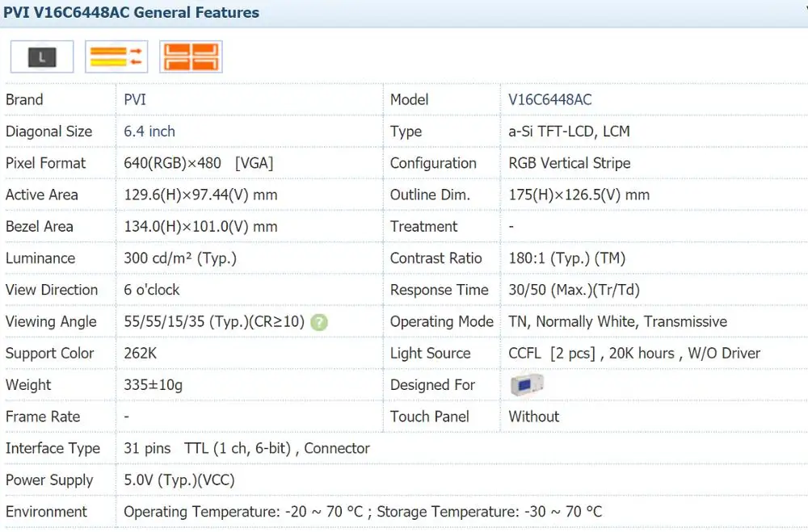Click the CCFL light source value

(634, 353)
